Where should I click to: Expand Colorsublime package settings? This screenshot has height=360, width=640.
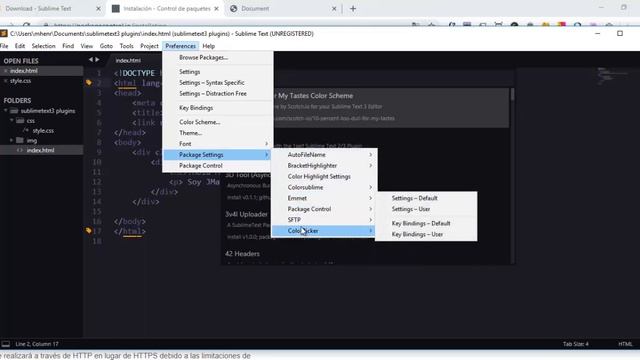[324, 187]
